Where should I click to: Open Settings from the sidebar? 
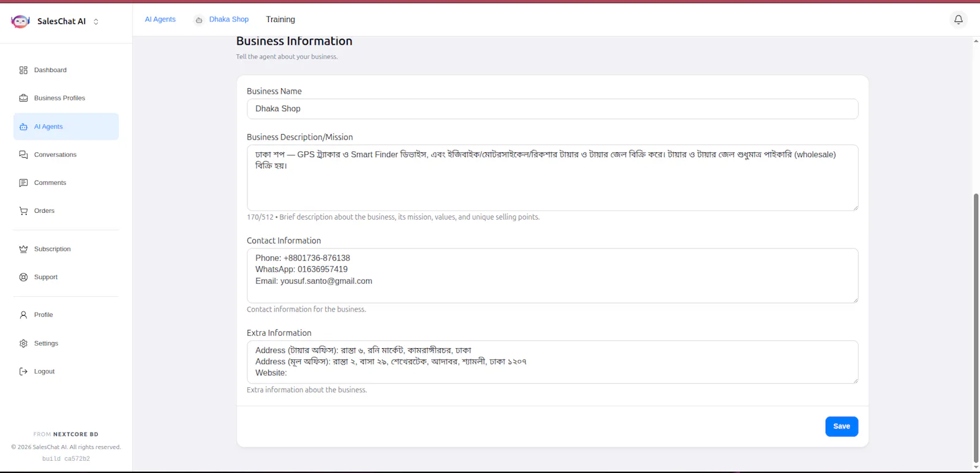tap(66, 343)
